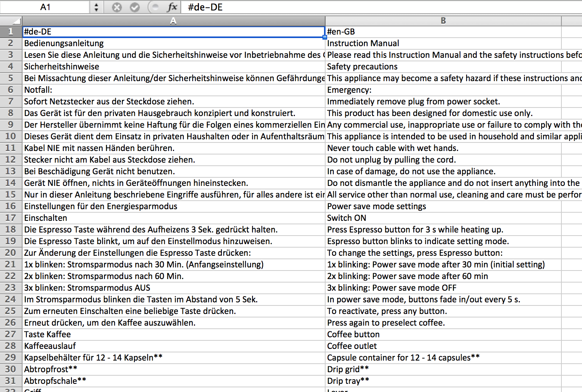
Task: Open the Name Box dropdown arrows
Action: (x=96, y=7)
